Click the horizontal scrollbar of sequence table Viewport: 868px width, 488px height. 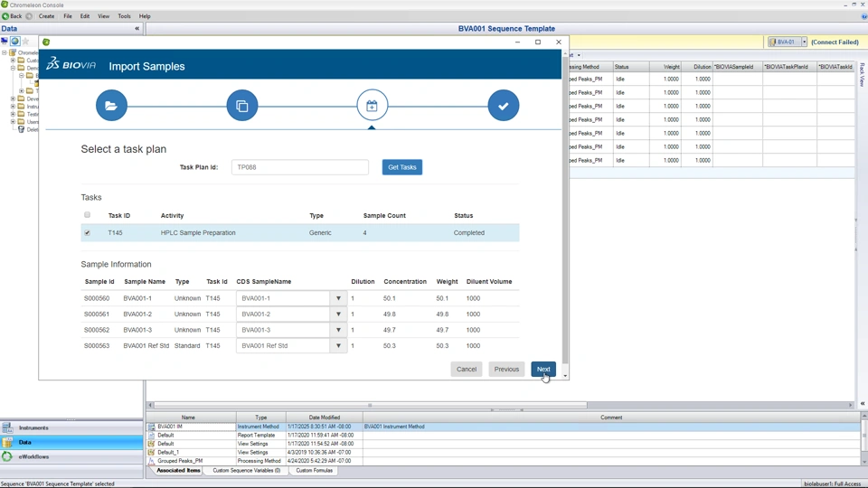pyautogui.click(x=370, y=405)
